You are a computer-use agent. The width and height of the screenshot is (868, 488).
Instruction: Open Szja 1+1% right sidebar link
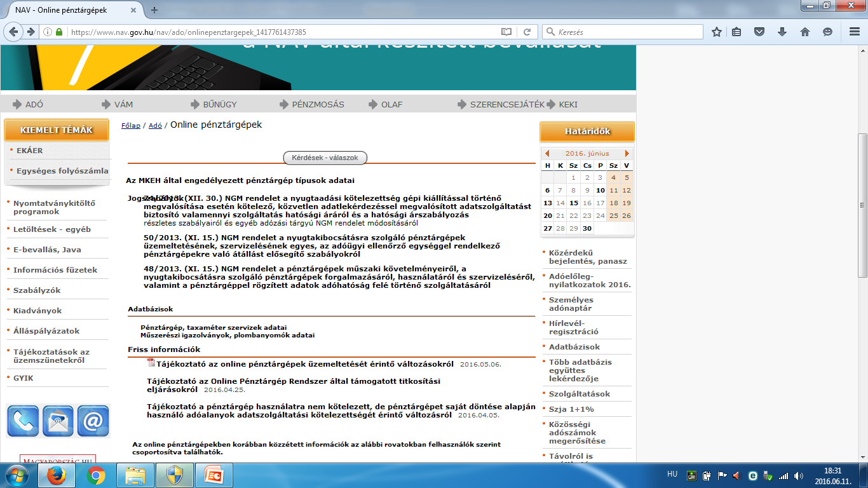point(571,409)
